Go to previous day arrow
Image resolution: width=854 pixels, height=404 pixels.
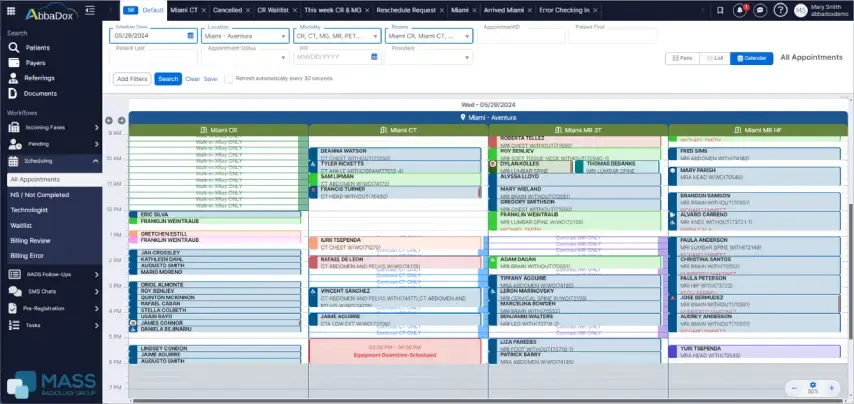coord(109,120)
